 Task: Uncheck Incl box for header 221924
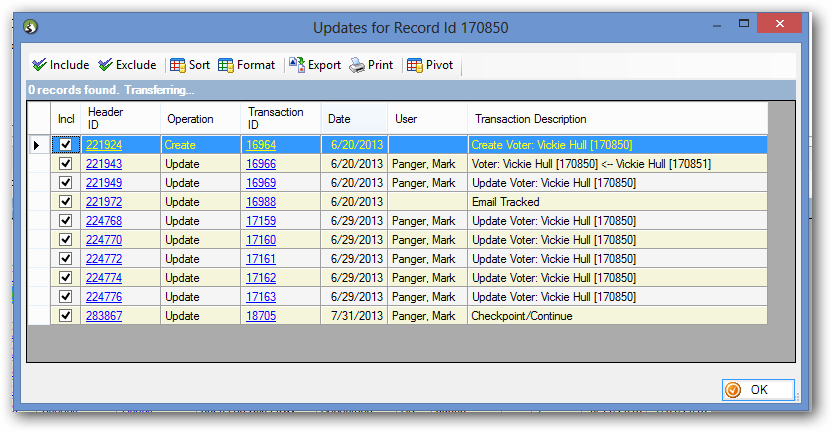[x=66, y=145]
